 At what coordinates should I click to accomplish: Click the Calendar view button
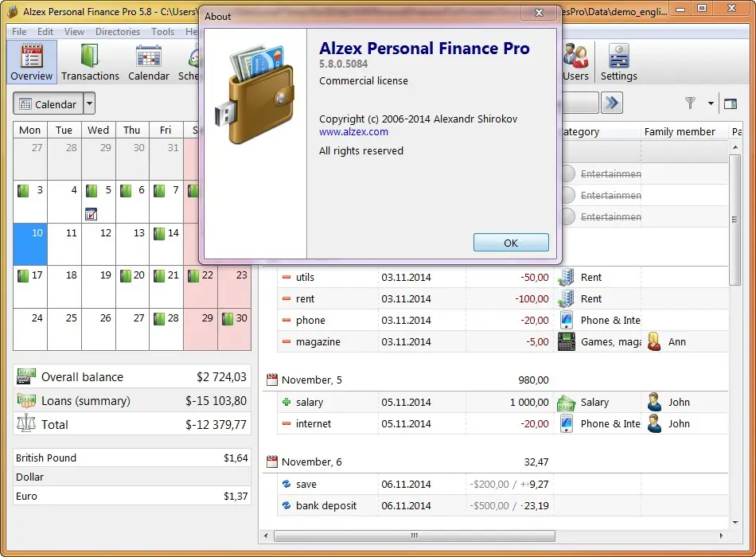tap(49, 103)
